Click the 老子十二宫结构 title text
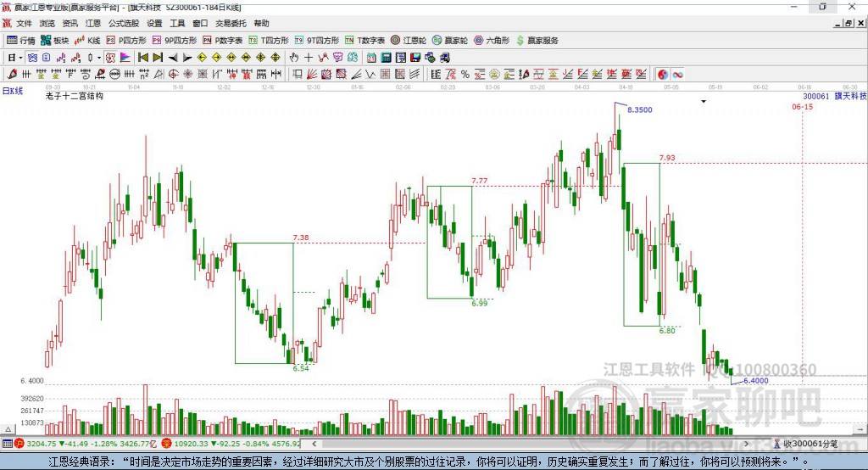Image resolution: width=868 pixels, height=470 pixels. pos(75,96)
